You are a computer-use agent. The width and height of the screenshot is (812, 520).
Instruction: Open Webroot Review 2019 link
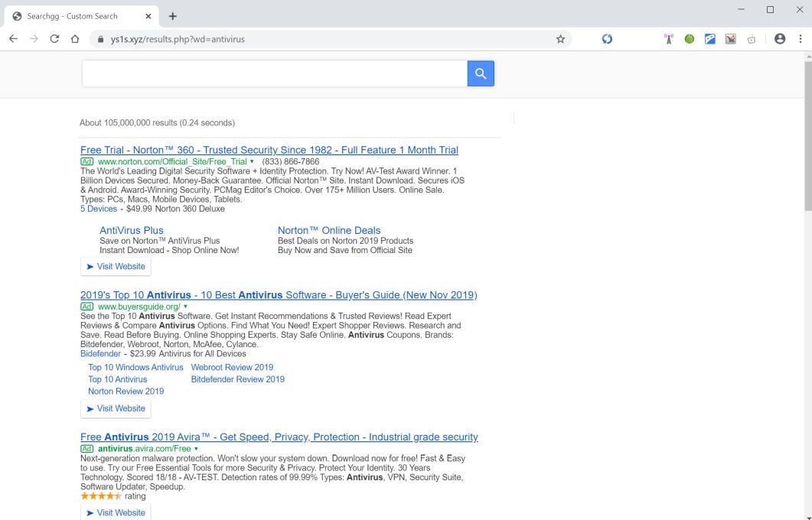pyautogui.click(x=232, y=367)
